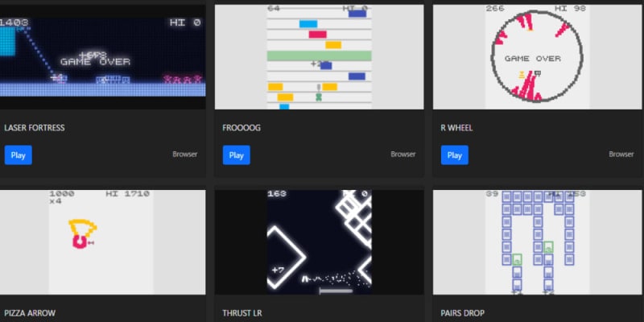Screen dimensions: 644x322
Task: Open the Pairs Drop preview thumbnail
Action: point(537,242)
